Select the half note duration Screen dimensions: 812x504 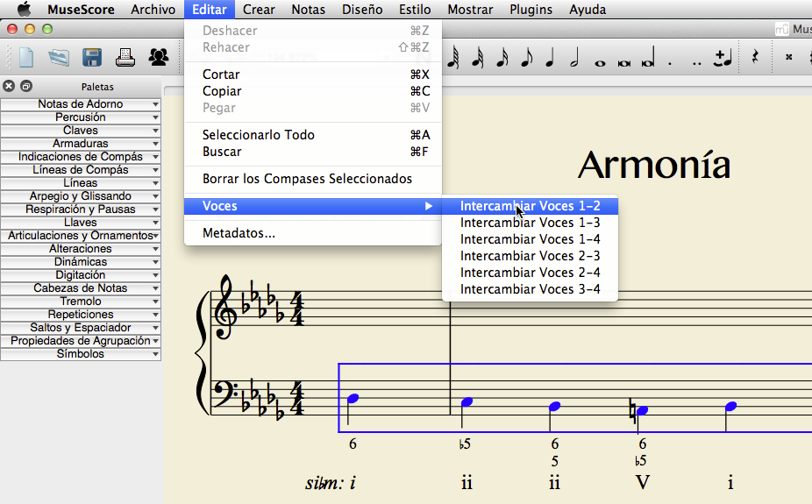click(x=574, y=57)
